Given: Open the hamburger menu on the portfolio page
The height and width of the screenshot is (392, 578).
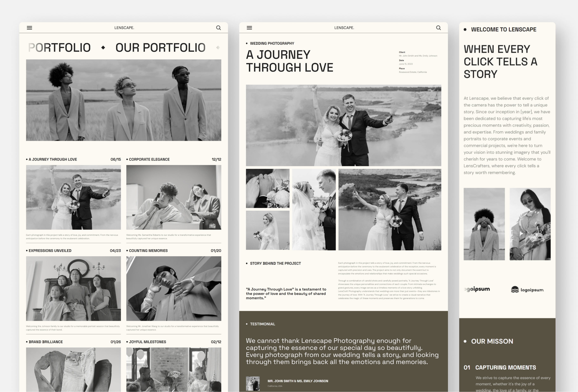Looking at the screenshot, I should click(x=29, y=28).
